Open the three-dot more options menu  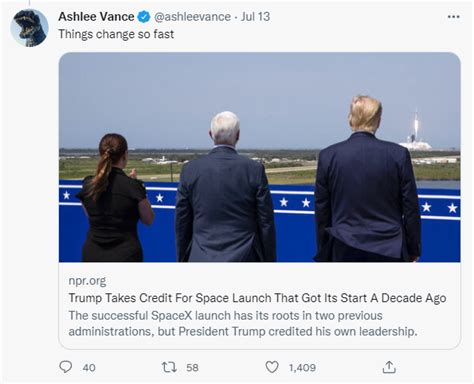453,17
